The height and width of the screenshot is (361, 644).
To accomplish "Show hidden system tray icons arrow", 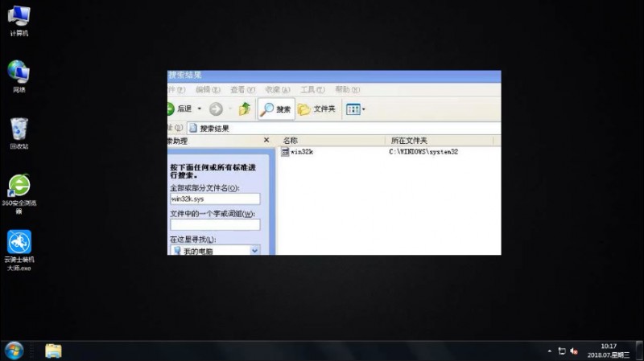I will tap(550, 351).
